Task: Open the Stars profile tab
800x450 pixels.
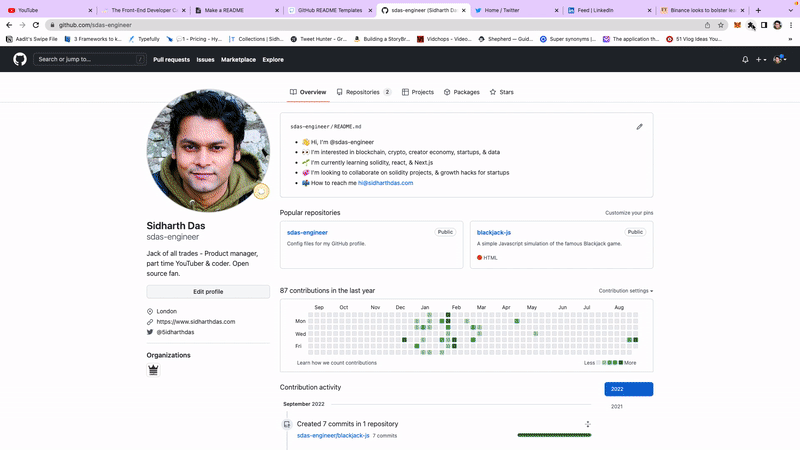Action: pos(502,92)
